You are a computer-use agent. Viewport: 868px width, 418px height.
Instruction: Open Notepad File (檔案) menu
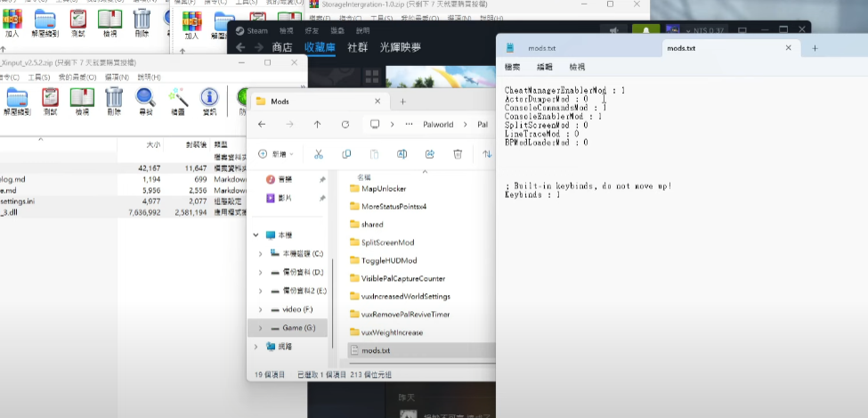pyautogui.click(x=512, y=67)
